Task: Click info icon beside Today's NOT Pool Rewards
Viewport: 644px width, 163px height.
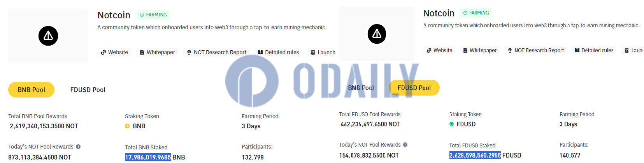Action: coord(78,147)
